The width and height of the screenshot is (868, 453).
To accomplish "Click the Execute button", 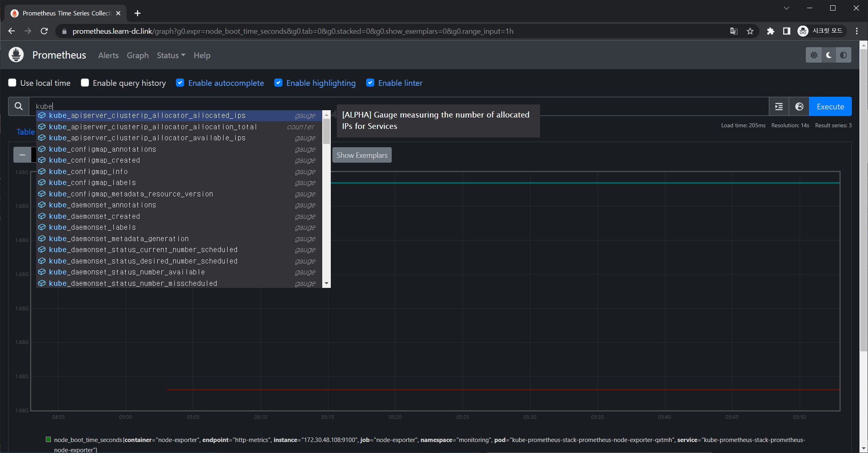I will (x=830, y=106).
